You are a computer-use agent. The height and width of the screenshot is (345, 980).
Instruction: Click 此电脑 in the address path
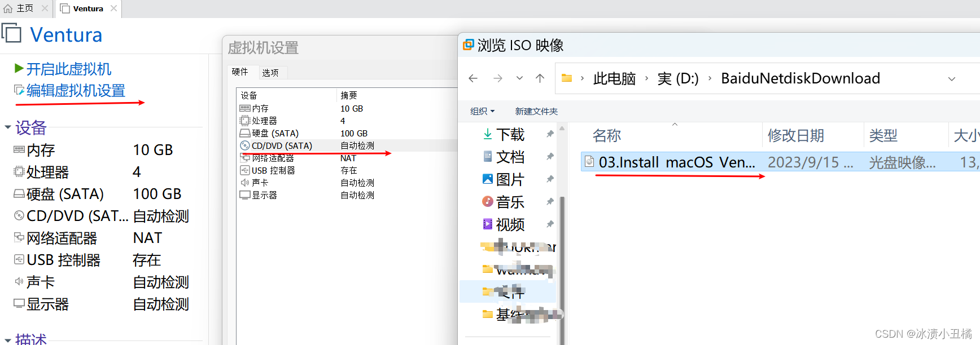[614, 78]
